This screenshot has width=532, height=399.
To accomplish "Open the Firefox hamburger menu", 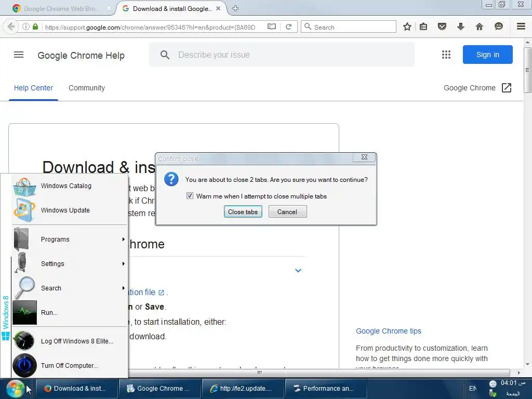I will (x=521, y=26).
